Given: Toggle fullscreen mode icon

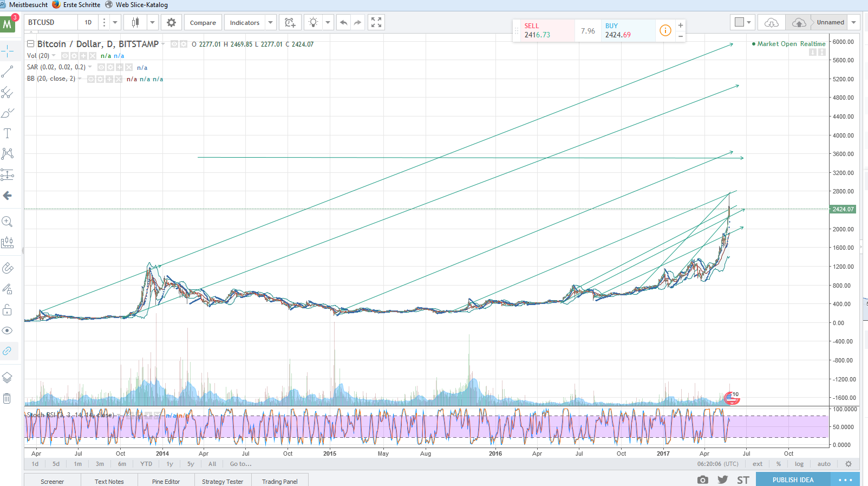Looking at the screenshot, I should tap(376, 23).
